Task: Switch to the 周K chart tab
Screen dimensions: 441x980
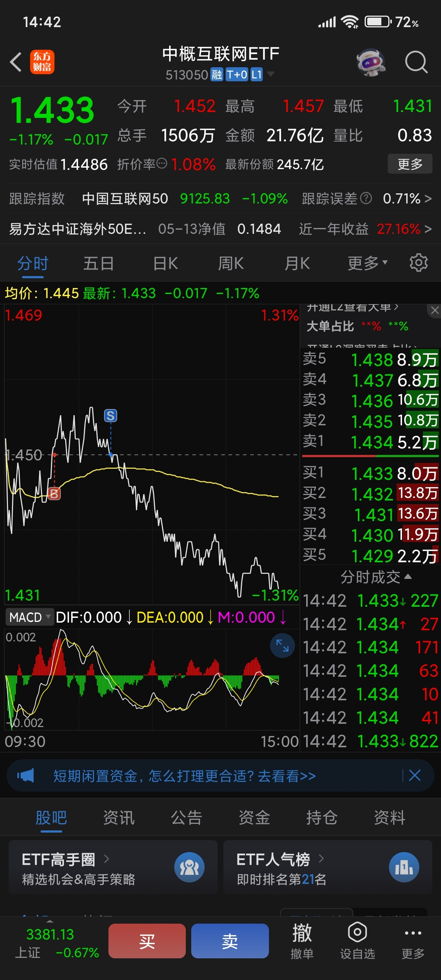Action: pos(231,263)
